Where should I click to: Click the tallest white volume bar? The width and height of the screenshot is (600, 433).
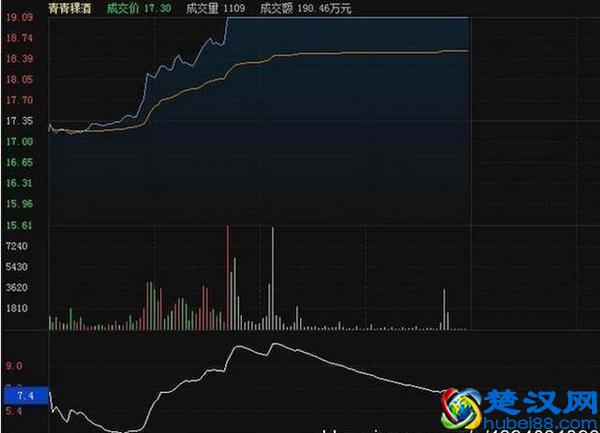pos(273,278)
